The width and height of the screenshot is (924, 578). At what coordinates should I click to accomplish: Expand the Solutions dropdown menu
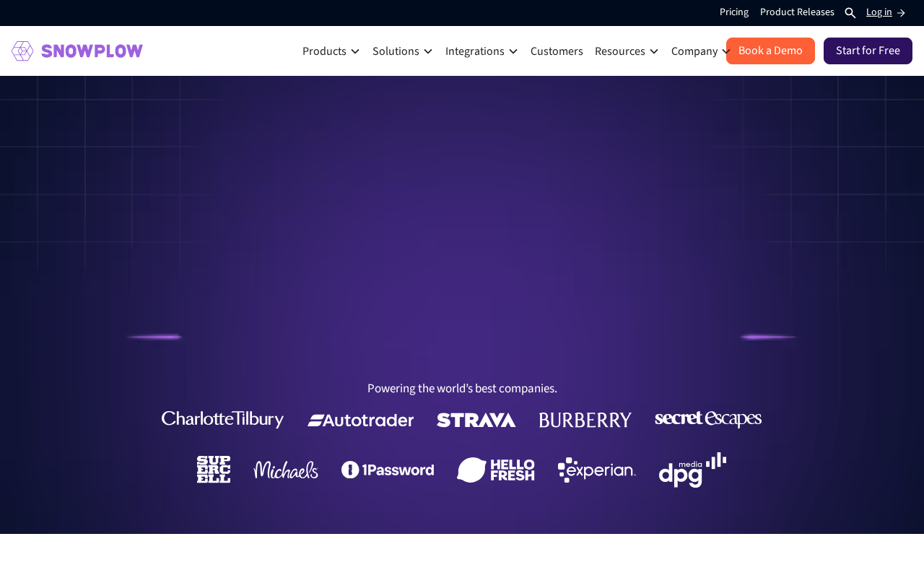(x=402, y=51)
